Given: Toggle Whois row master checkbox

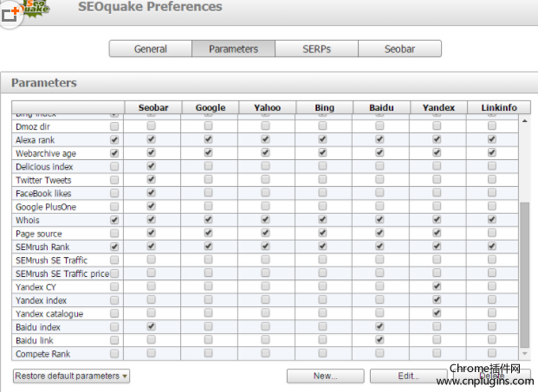Looking at the screenshot, I should coord(114,220).
